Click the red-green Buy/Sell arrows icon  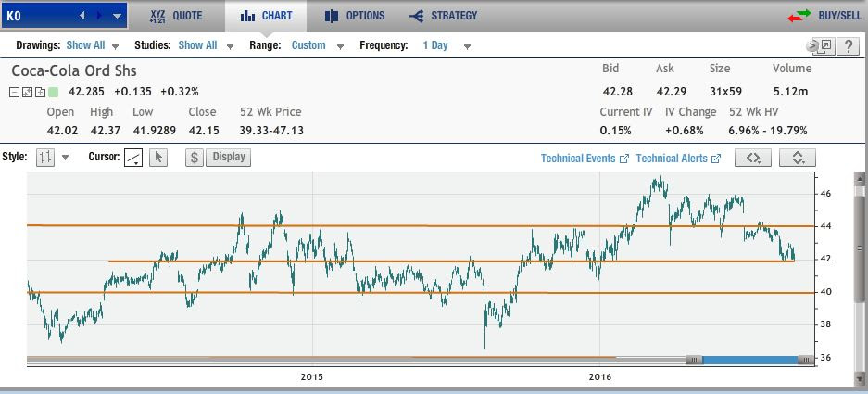click(799, 16)
